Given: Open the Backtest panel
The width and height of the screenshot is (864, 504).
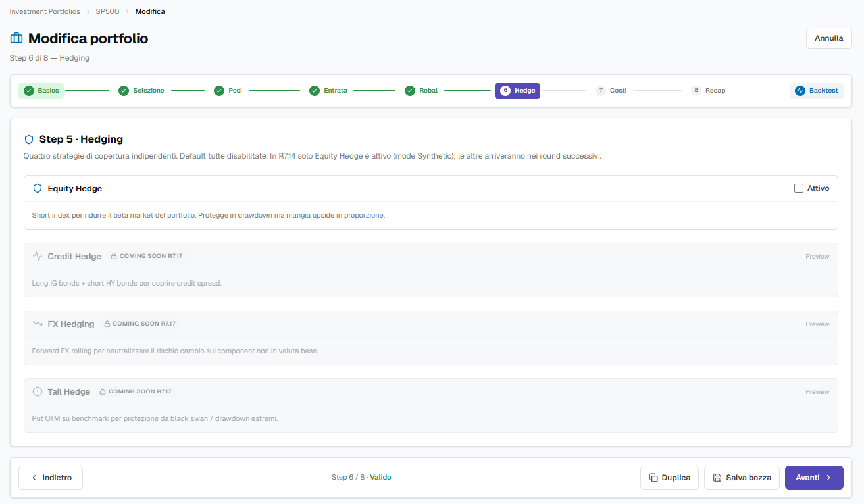Looking at the screenshot, I should tap(817, 91).
